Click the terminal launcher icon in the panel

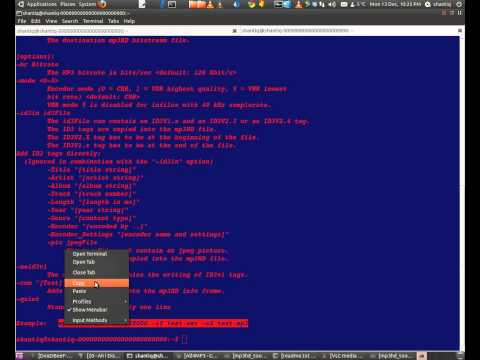[172, 4]
